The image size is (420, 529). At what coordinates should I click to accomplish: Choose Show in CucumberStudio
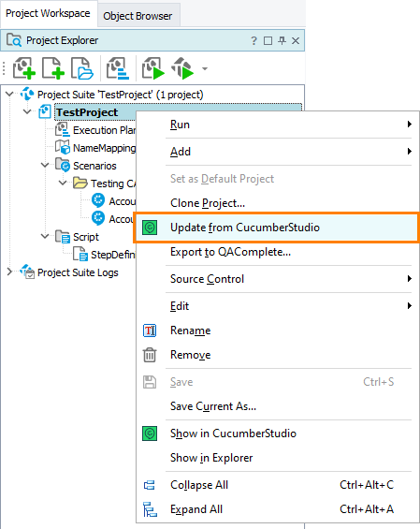[278, 433]
